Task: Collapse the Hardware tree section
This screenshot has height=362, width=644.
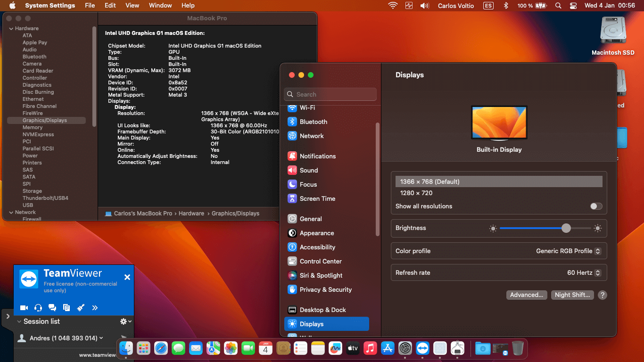Action: coord(11,29)
